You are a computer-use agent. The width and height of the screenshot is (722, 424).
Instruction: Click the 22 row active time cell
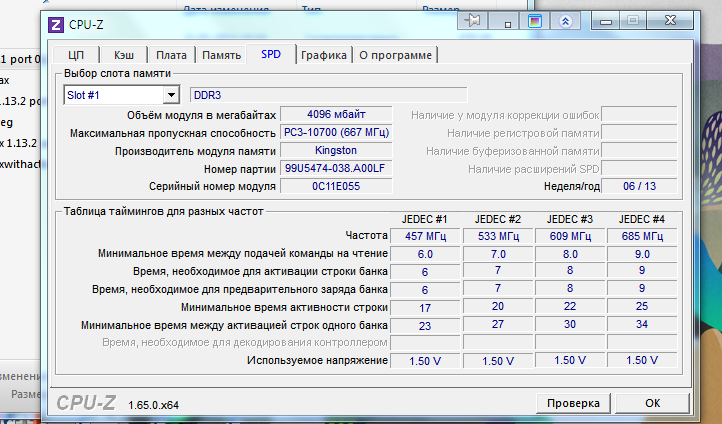(570, 307)
